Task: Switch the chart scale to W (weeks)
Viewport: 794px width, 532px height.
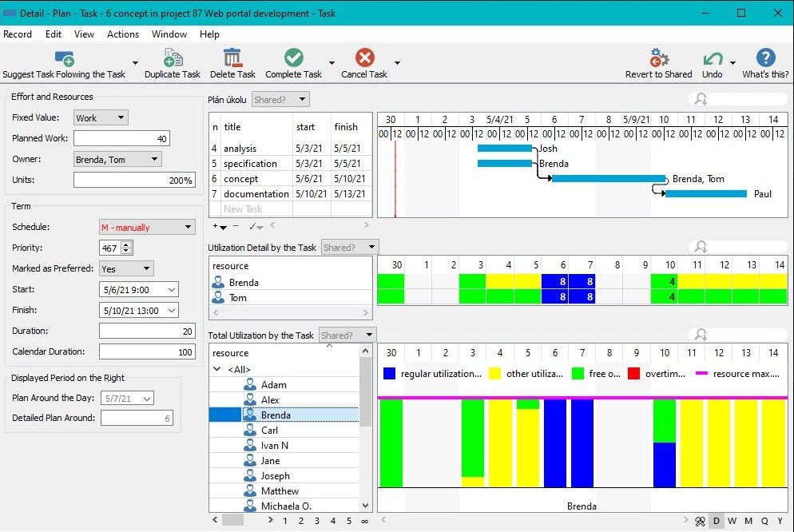Action: [x=732, y=521]
